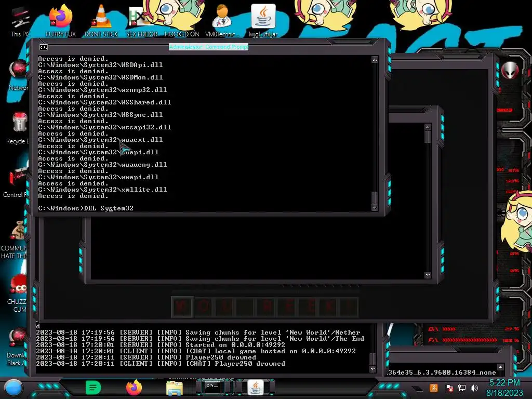
Task: Click the Alienware head icon on right panel
Action: pyautogui.click(x=510, y=71)
